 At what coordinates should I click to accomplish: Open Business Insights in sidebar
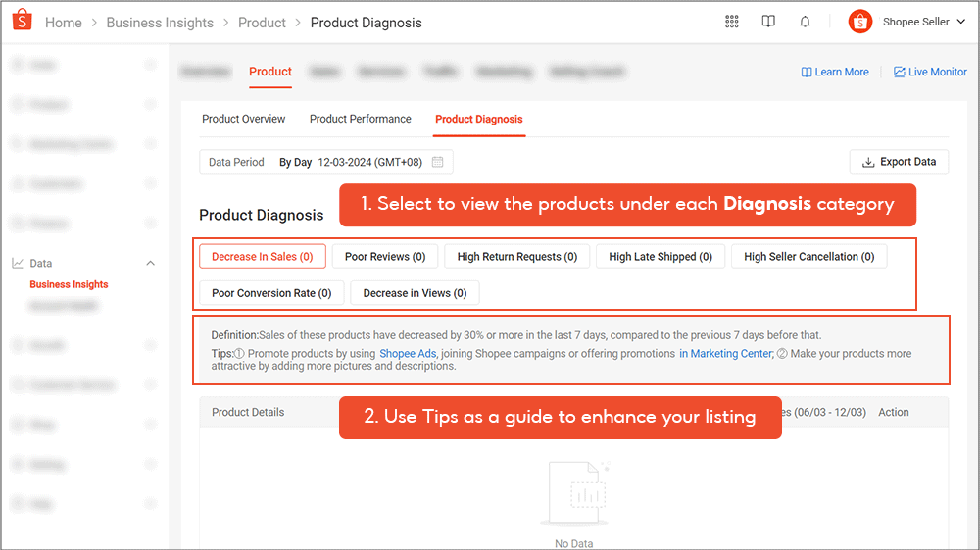pyautogui.click(x=69, y=284)
